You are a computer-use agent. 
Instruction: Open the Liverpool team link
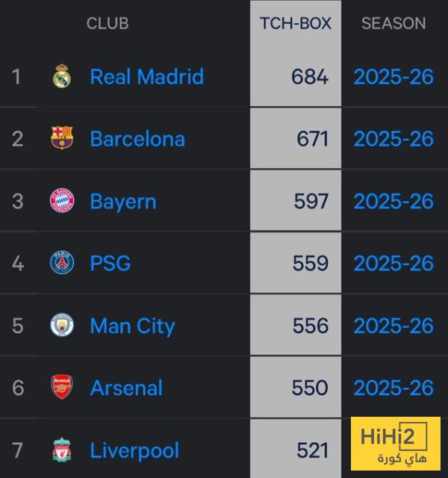[134, 450]
